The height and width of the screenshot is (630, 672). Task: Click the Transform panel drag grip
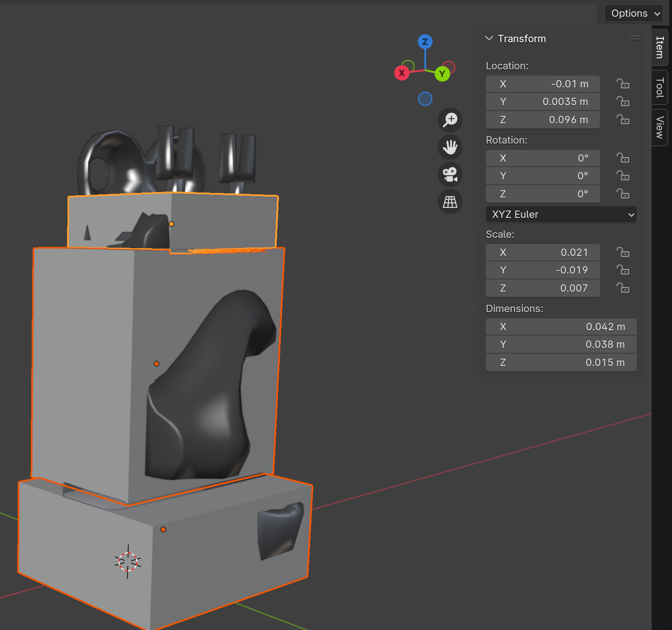pos(634,38)
